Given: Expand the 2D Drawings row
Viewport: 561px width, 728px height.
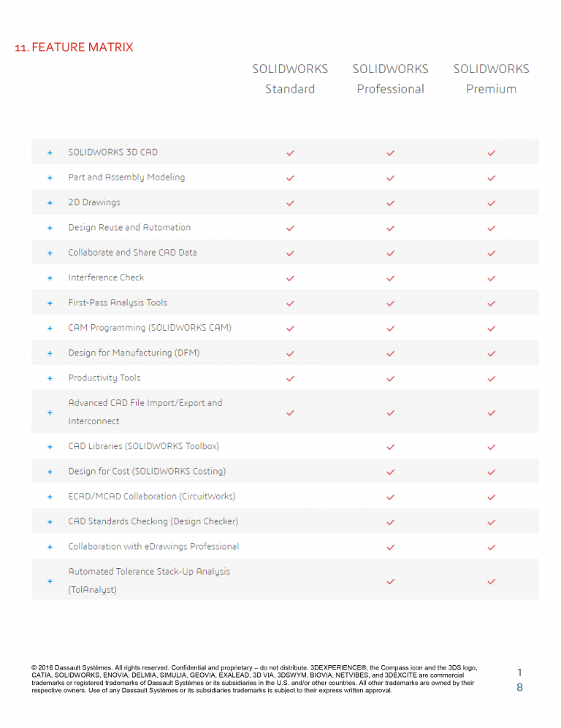Looking at the screenshot, I should coord(50,203).
